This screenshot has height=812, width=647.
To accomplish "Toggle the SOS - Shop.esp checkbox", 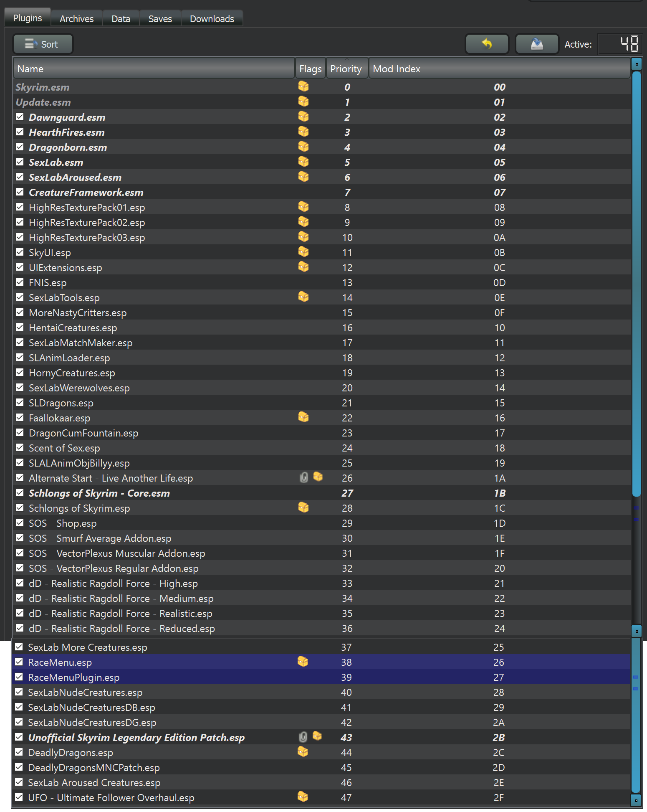I will click(x=20, y=523).
